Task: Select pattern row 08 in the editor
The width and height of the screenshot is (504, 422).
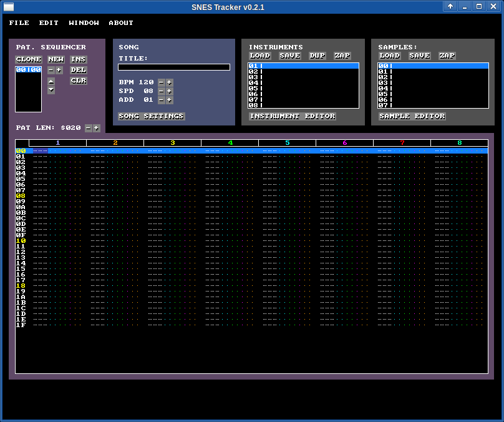Action: 21,196
